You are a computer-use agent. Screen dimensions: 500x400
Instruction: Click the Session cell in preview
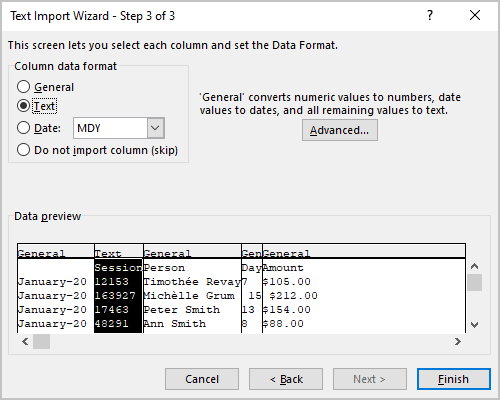(x=118, y=268)
